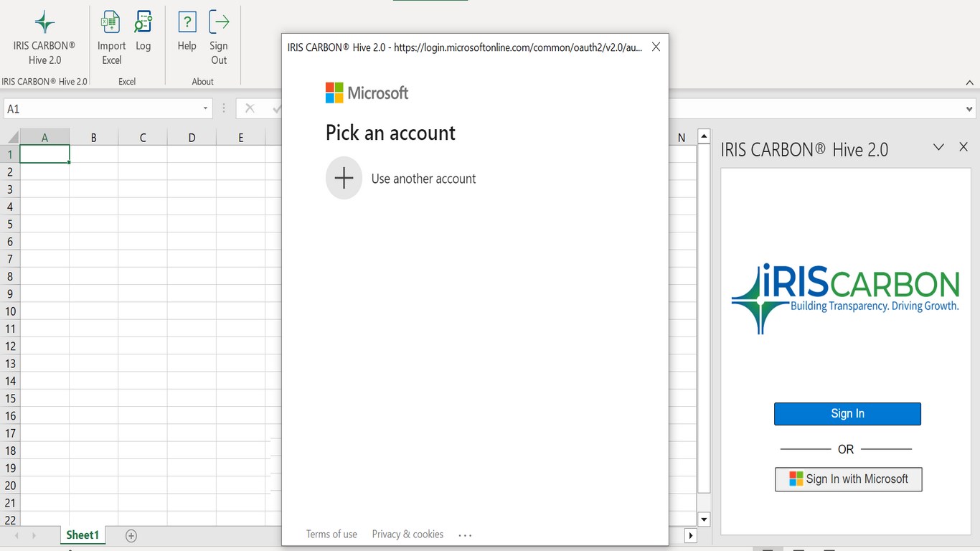Close the IRIS CARBON Hive 2.0 task pane
Image resolution: width=980 pixels, height=551 pixels.
[x=963, y=147]
